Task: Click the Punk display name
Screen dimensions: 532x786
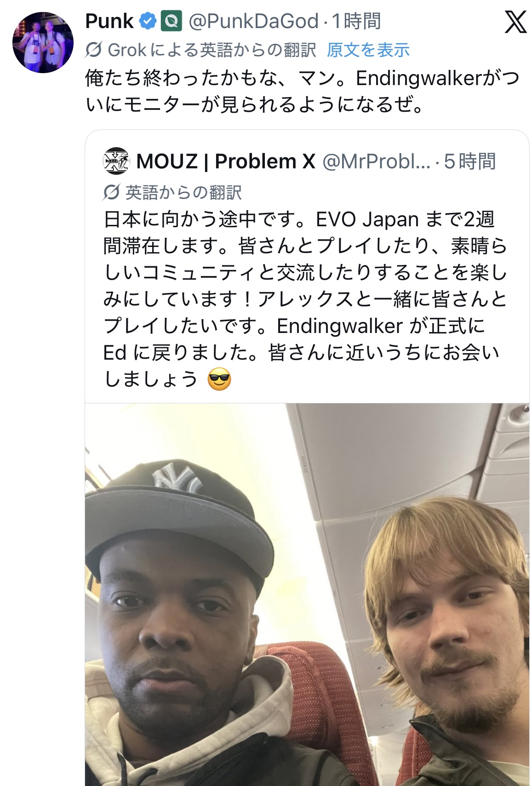Action: [x=109, y=21]
